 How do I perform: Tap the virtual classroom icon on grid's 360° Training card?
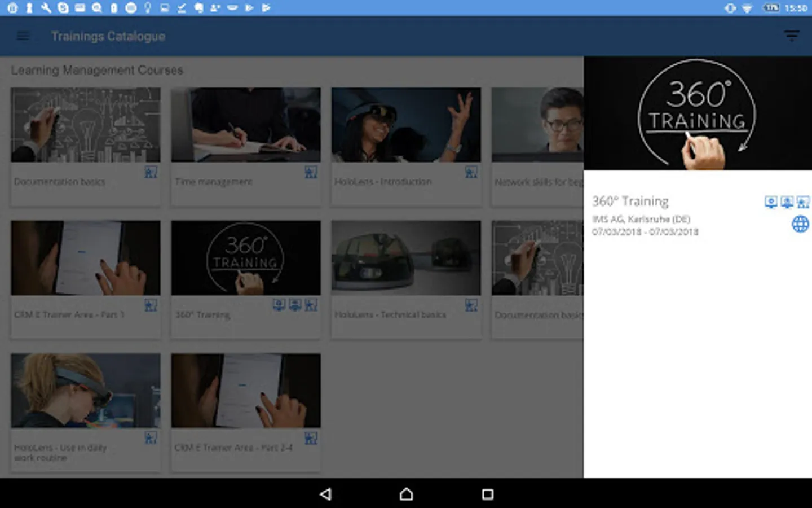295,305
